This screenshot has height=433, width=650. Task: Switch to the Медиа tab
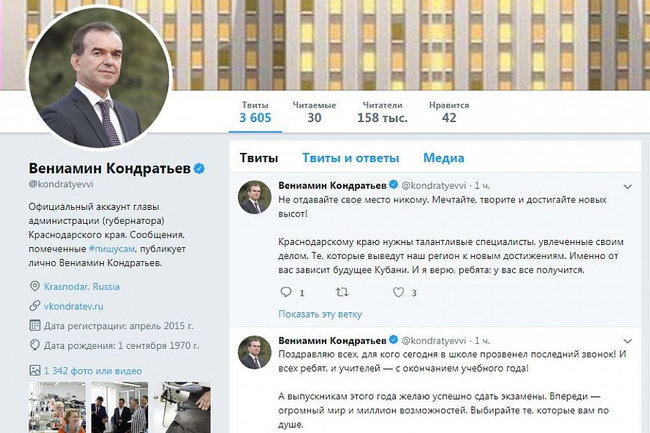click(x=444, y=158)
